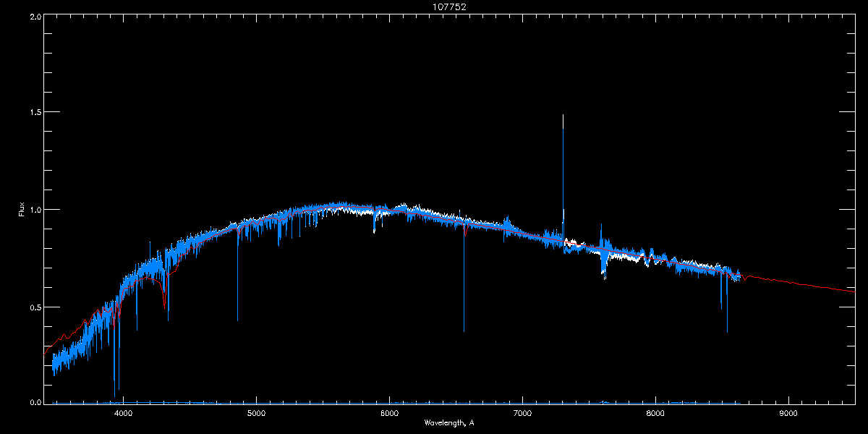Click the tall emission spike peak near 7300
The height and width of the screenshot is (434, 868).
click(x=563, y=116)
